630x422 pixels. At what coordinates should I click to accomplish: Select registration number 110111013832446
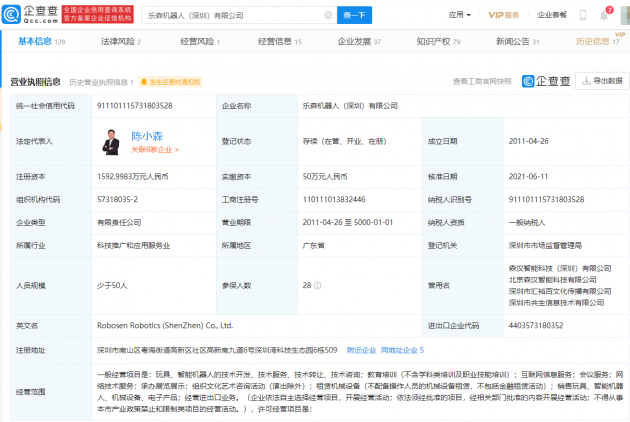tap(334, 199)
